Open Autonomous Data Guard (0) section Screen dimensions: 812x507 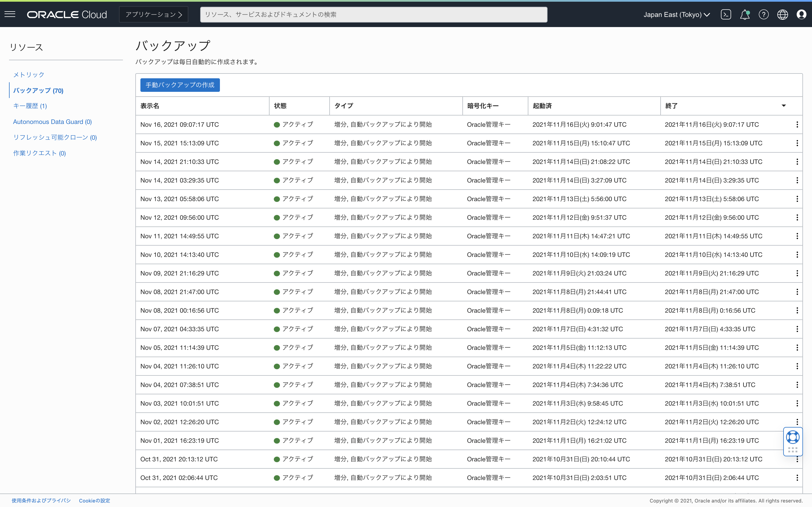[x=52, y=122]
